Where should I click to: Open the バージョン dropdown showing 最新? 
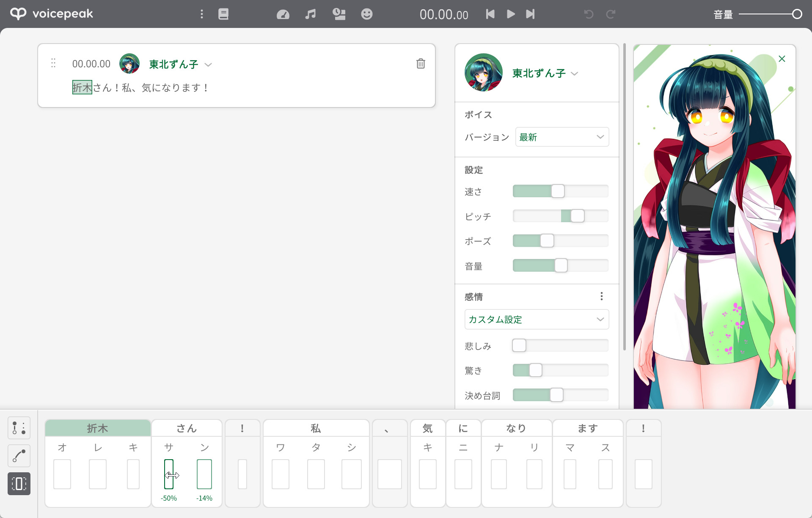pyautogui.click(x=562, y=137)
